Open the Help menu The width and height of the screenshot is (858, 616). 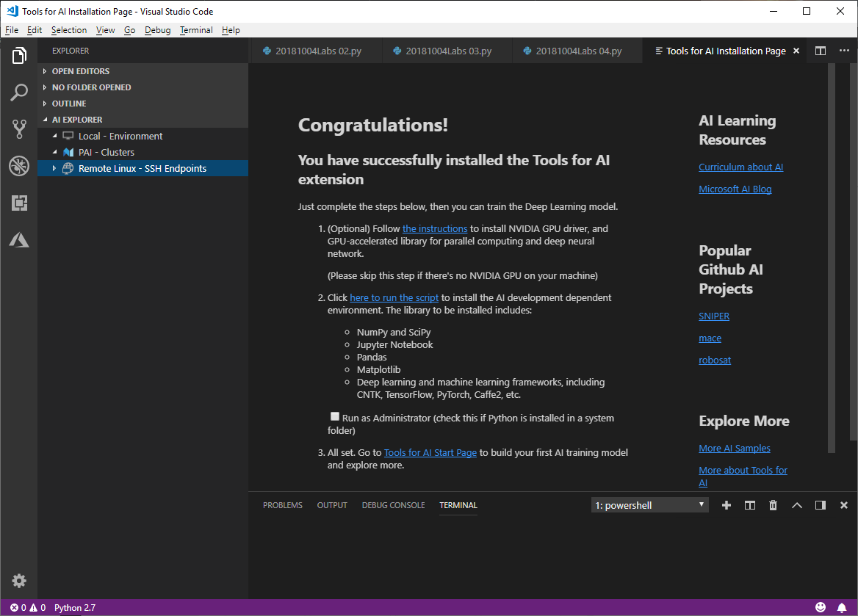point(231,30)
